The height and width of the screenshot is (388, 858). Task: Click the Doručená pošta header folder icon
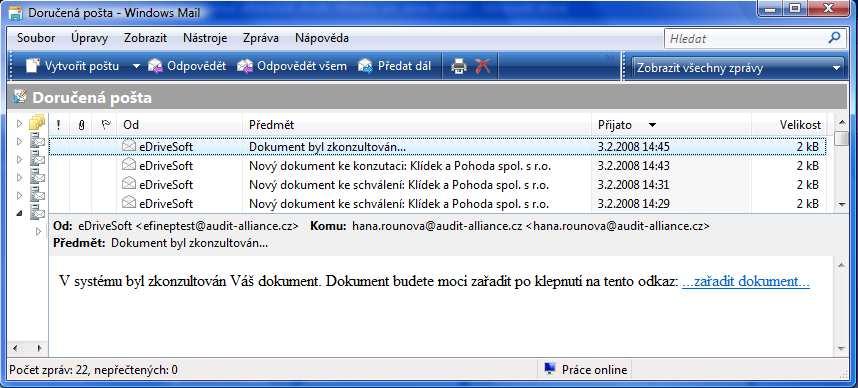tap(20, 97)
